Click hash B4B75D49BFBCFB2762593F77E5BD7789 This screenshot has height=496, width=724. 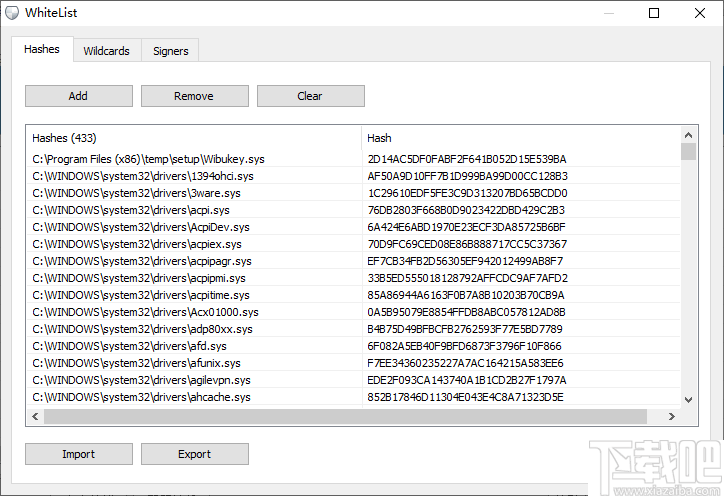point(465,329)
